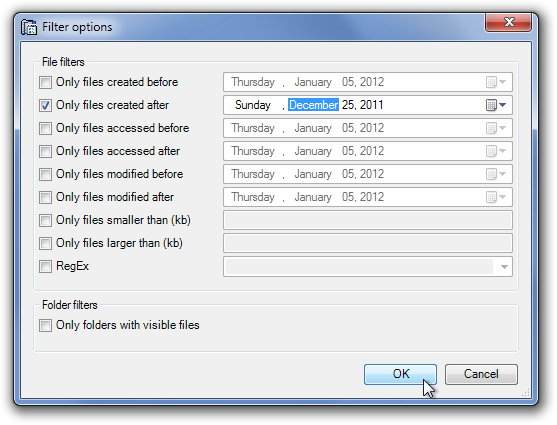557x425 pixels.
Task: Expand the RegEx combo box dropdown
Action: click(504, 267)
